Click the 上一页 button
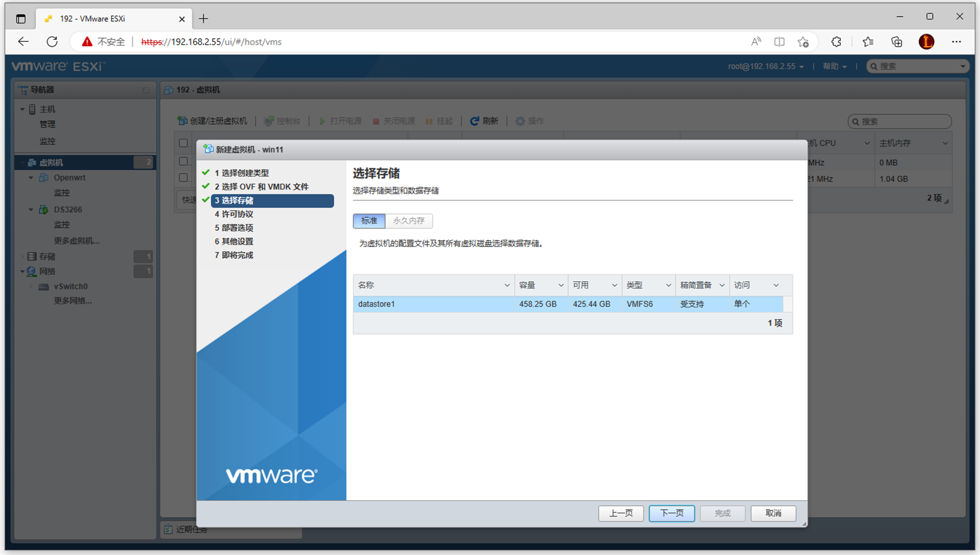This screenshot has width=980, height=555. point(621,513)
